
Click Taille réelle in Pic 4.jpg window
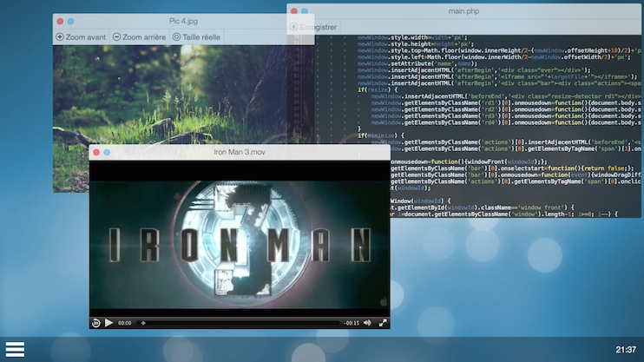click(x=196, y=37)
